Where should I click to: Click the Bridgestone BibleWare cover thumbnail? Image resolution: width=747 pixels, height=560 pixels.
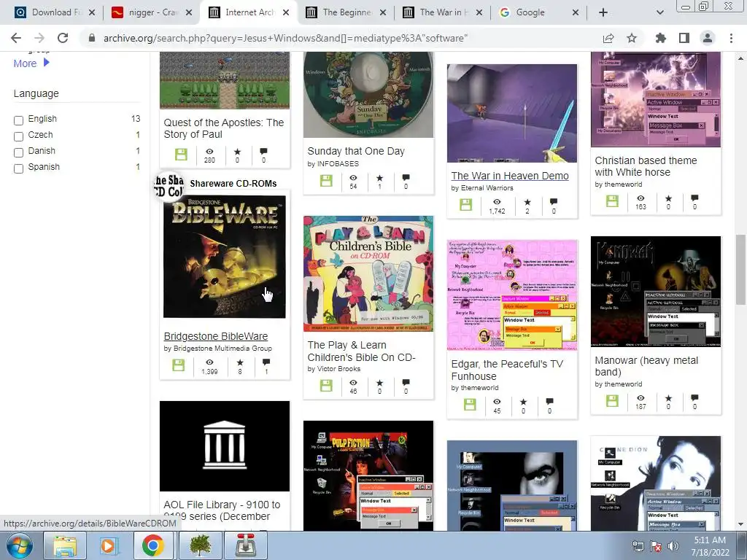225,256
